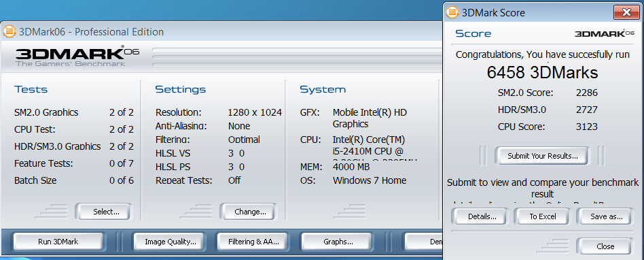Viewport: 644px width, 260px height.
Task: Start the benchmark with Run 3DMark
Action: click(58, 242)
